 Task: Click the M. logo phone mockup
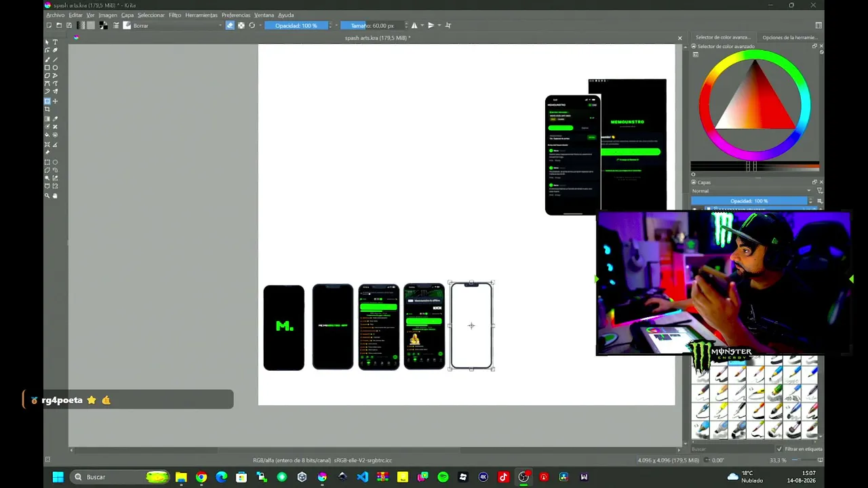pyautogui.click(x=284, y=327)
